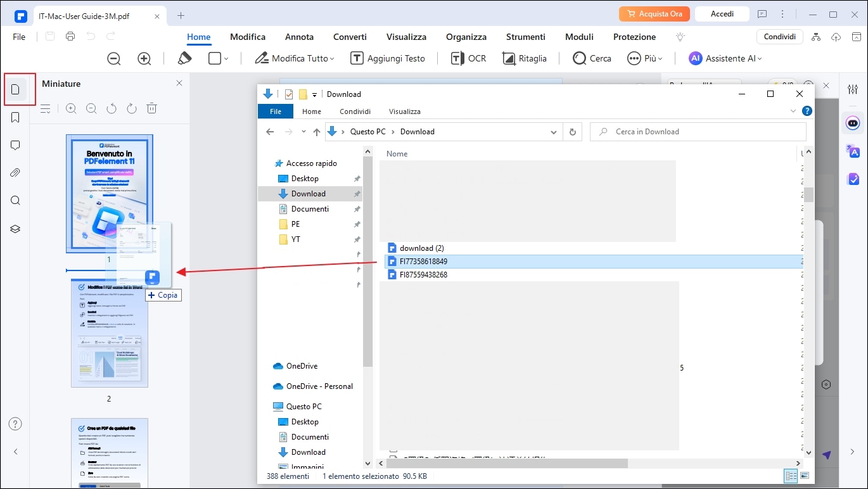
Task: Open the checklist icon in right sidebar
Action: click(853, 179)
